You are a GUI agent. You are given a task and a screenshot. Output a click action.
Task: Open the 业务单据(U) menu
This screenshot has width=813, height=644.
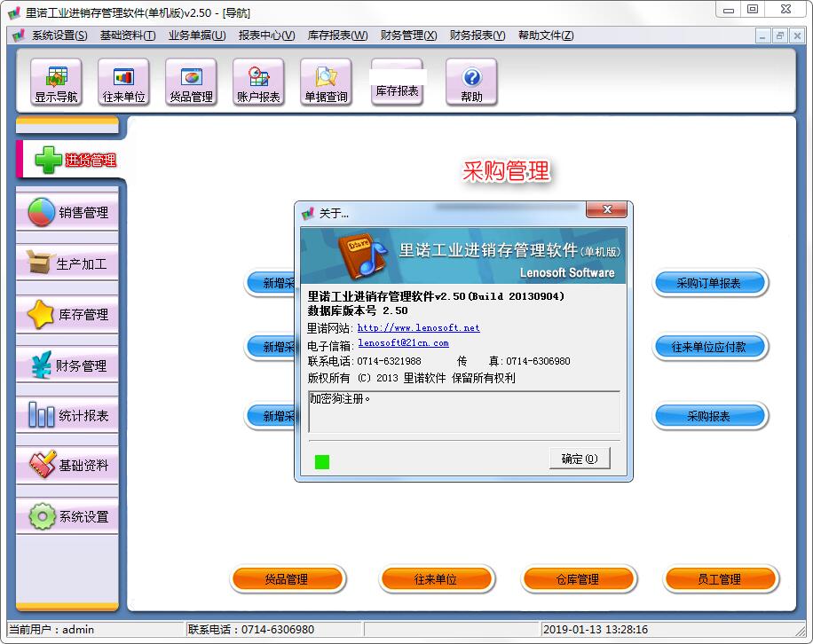point(197,35)
